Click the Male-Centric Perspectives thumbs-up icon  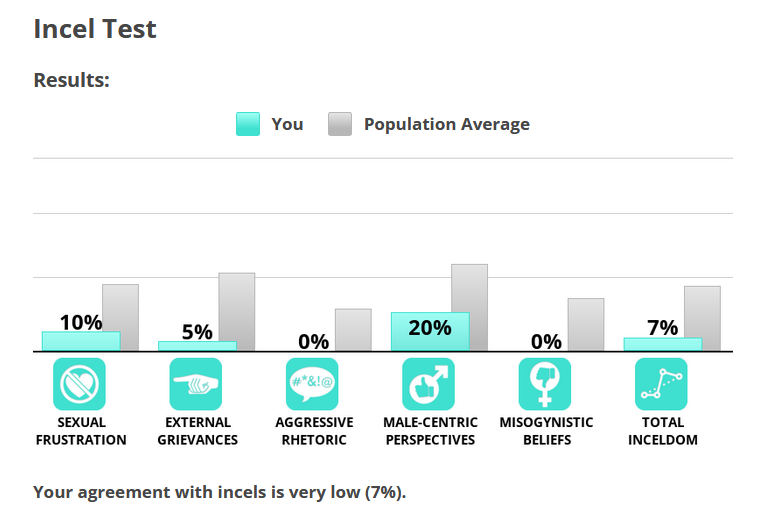point(429,384)
